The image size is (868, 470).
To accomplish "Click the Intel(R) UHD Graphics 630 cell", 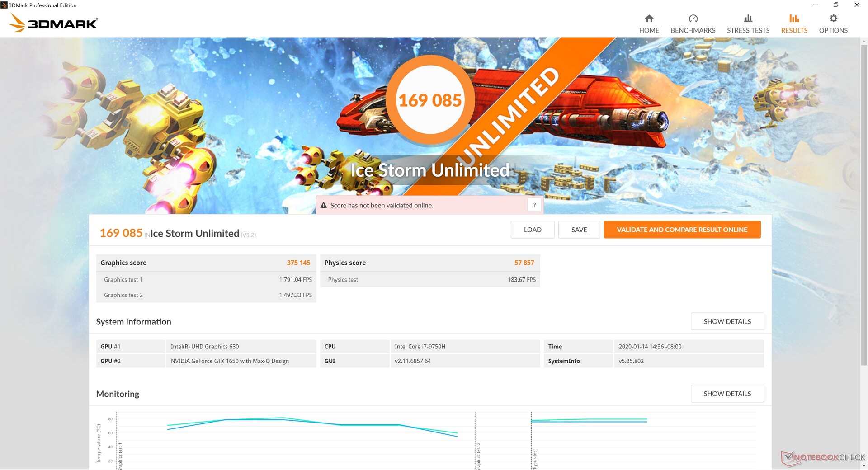I will pos(241,347).
